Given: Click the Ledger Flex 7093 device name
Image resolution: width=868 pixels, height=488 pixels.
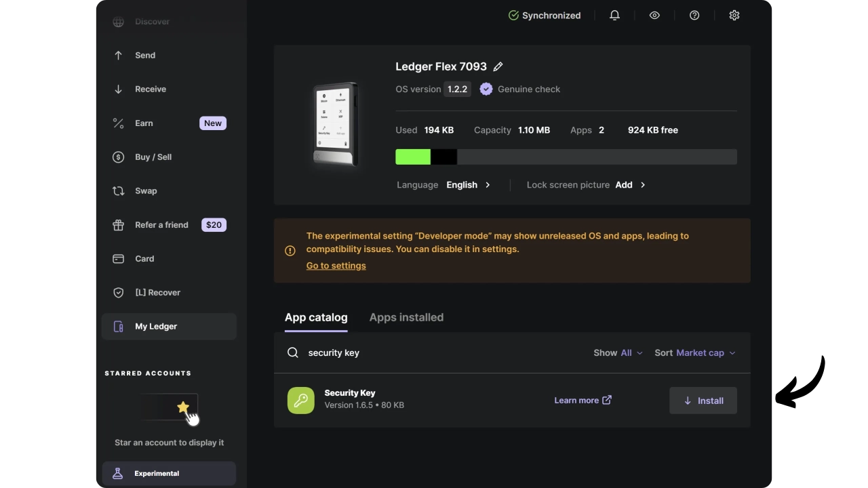Looking at the screenshot, I should [x=441, y=66].
